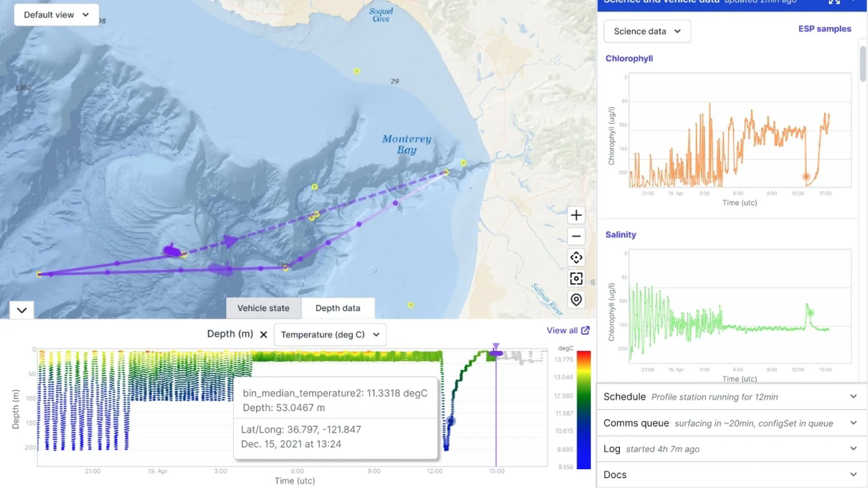Expand the Docs section

pos(730,475)
